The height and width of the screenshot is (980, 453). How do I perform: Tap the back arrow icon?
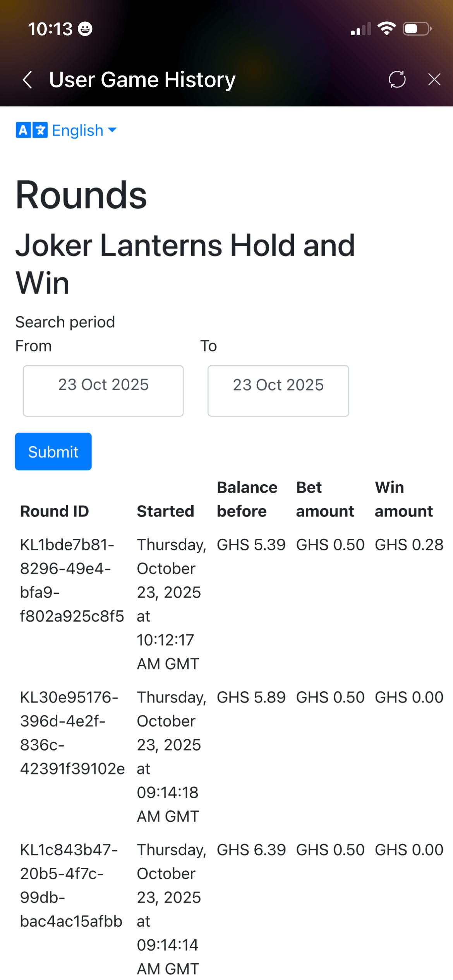pos(27,80)
